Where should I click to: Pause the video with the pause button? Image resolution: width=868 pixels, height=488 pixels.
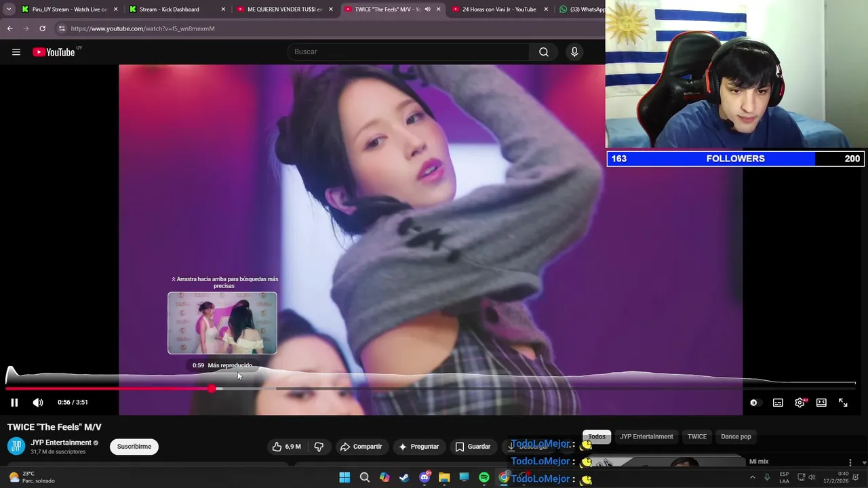(x=14, y=403)
